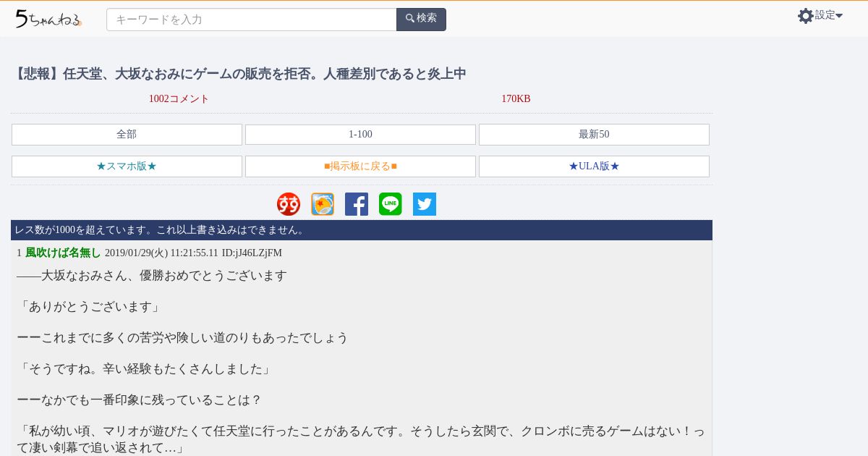Image resolution: width=868 pixels, height=456 pixels.
Task: Share using the red すす round icon
Action: [x=289, y=204]
